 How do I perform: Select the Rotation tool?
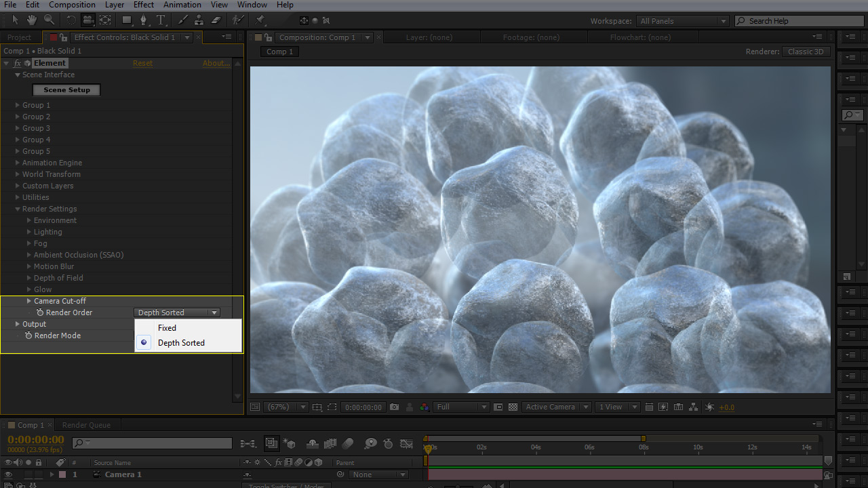point(71,20)
